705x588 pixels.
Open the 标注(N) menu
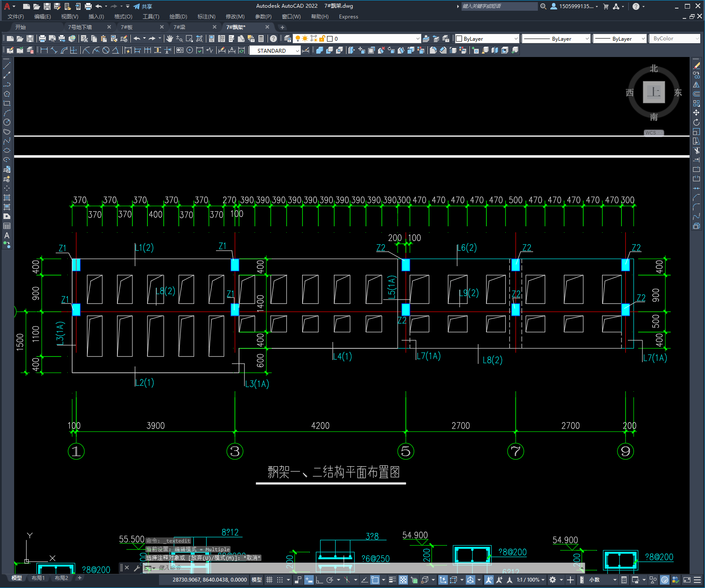click(x=207, y=17)
